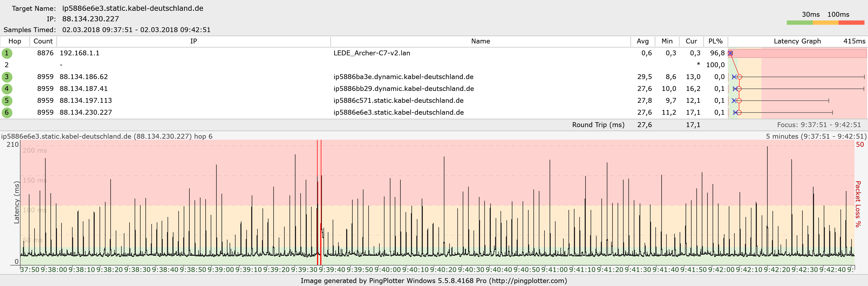Click the 96,8 packet loss value
This screenshot has height=286, width=868.
click(x=717, y=53)
